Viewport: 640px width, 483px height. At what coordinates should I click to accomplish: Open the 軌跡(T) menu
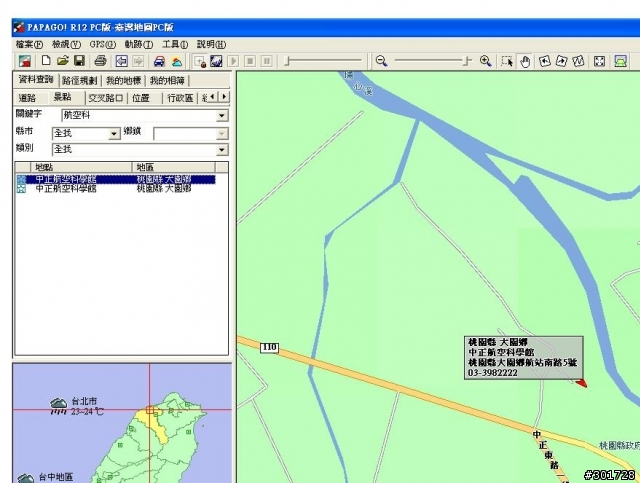139,44
